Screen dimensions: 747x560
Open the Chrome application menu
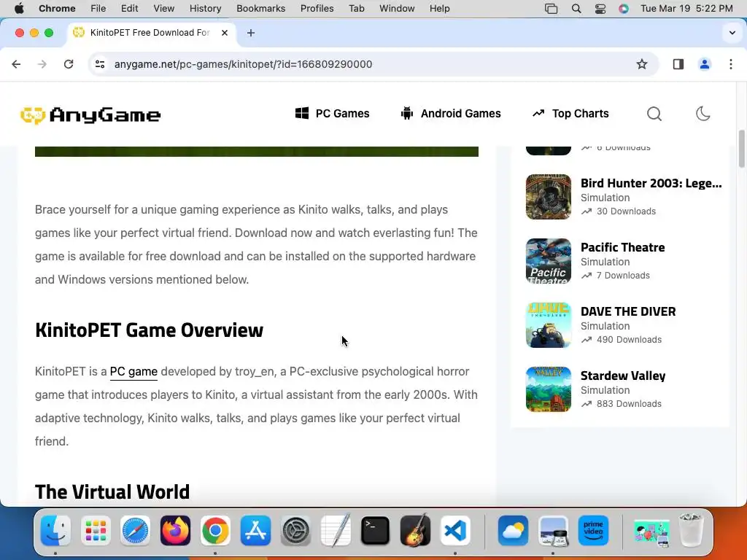point(57,8)
